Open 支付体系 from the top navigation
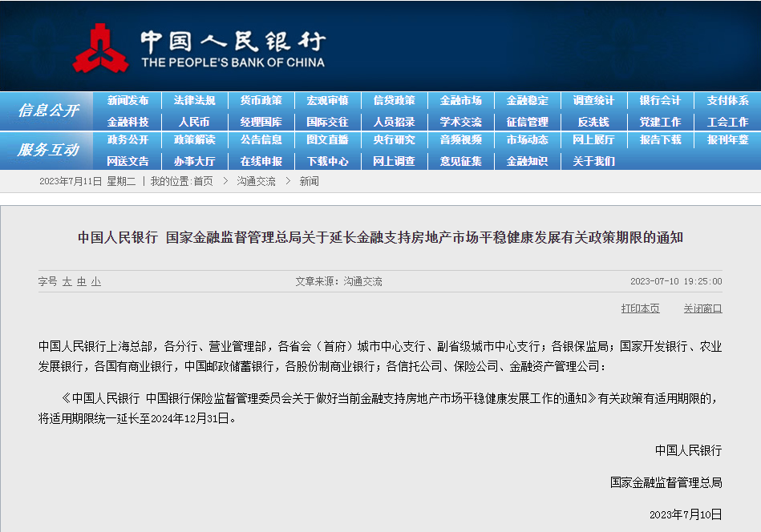The width and height of the screenshot is (761, 532). pyautogui.click(x=727, y=101)
